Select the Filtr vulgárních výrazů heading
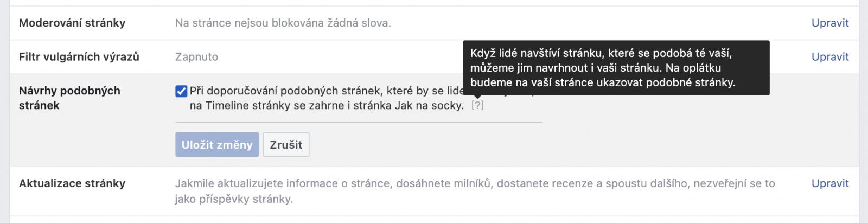The width and height of the screenshot is (868, 223). coord(79,56)
